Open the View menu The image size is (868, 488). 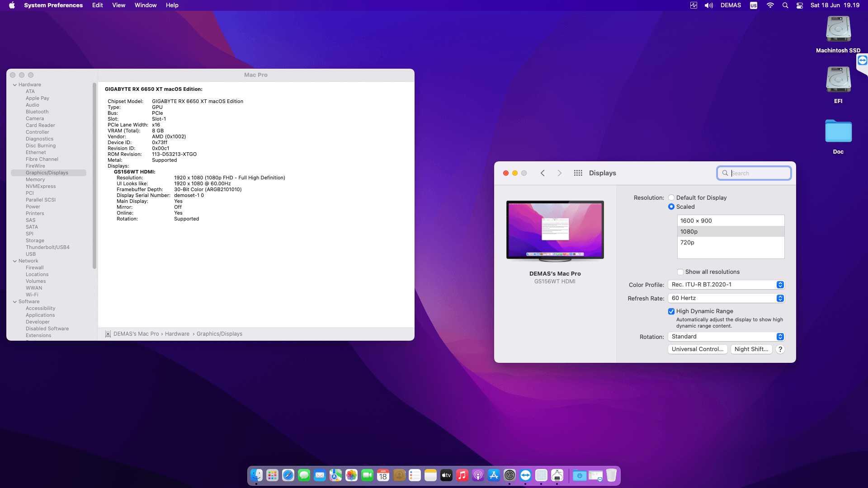118,5
